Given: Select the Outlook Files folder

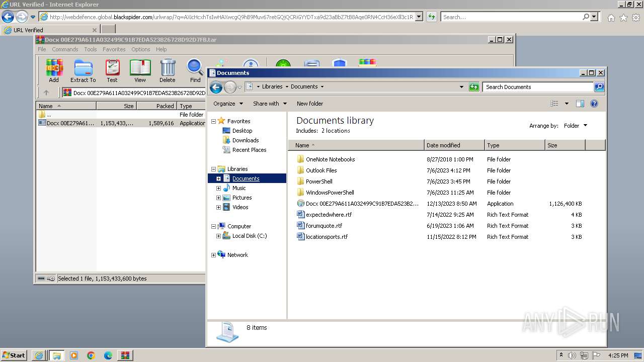Looking at the screenshot, I should [x=321, y=170].
